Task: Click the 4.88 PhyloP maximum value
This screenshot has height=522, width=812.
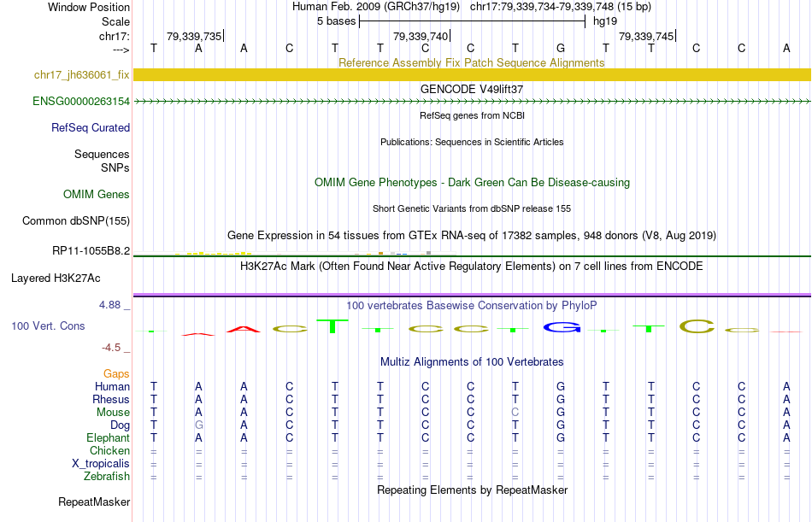Action: click(109, 305)
